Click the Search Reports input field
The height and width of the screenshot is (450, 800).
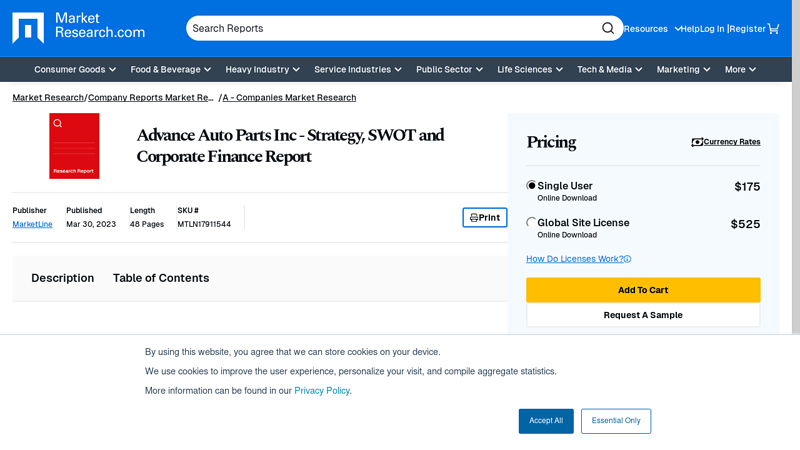[x=393, y=28]
